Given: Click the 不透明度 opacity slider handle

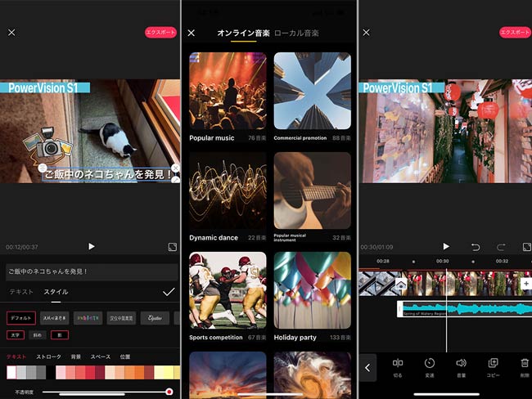Looking at the screenshot, I should (169, 392).
